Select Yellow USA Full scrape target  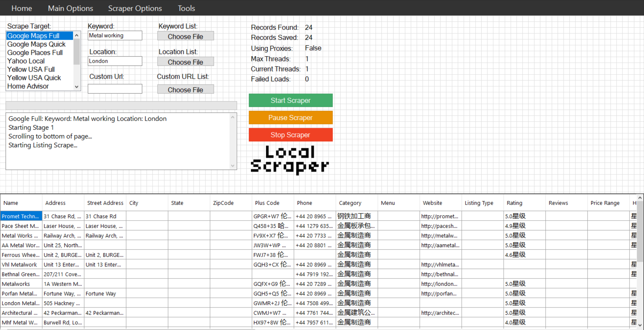pos(40,69)
